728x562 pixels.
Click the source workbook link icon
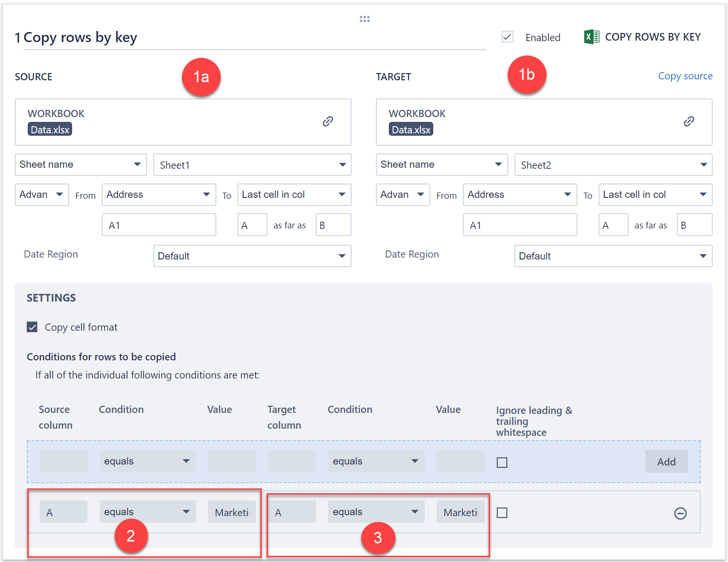click(328, 121)
